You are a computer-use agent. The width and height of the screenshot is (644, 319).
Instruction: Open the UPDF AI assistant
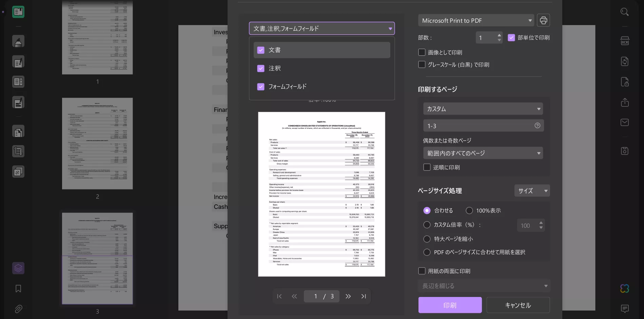(624, 288)
